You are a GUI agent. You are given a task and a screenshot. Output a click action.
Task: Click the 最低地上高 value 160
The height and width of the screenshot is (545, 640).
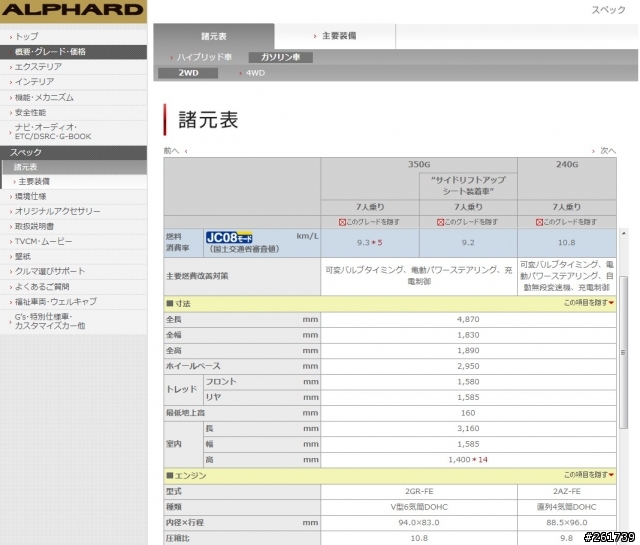point(468,413)
